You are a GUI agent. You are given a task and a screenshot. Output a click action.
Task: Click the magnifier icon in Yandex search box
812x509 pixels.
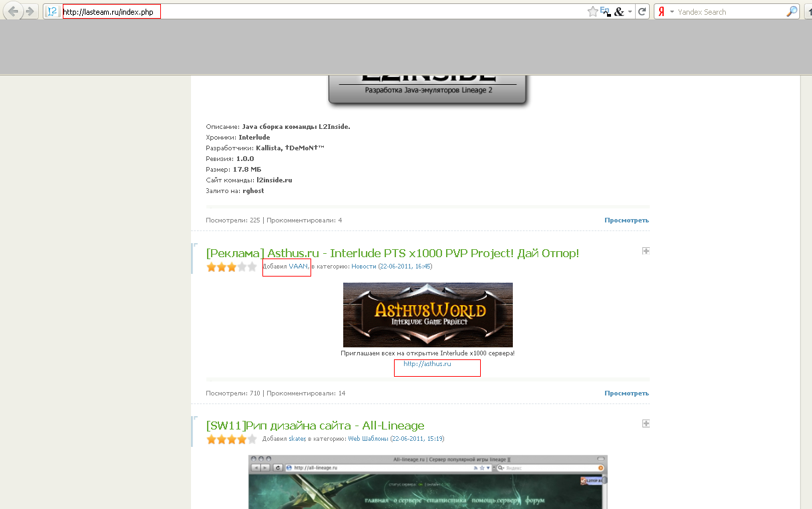(x=792, y=11)
